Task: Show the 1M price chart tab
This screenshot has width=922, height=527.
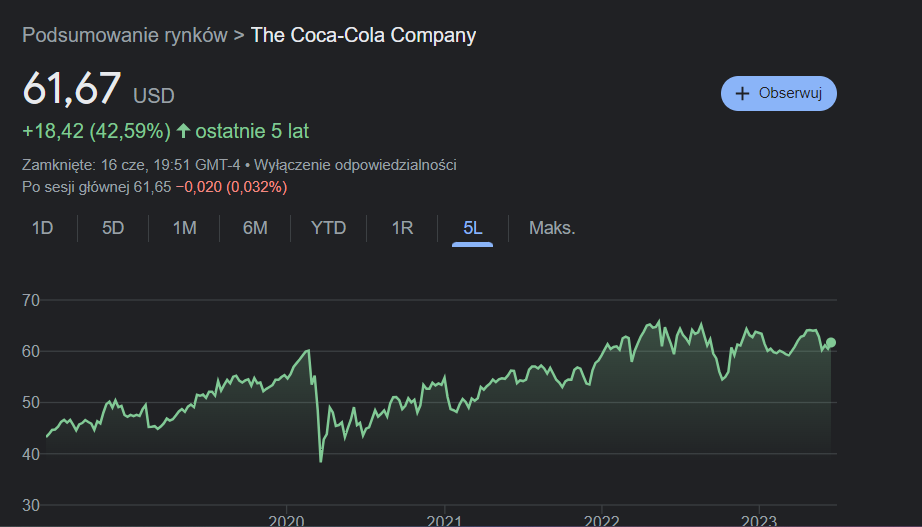Action: 184,228
